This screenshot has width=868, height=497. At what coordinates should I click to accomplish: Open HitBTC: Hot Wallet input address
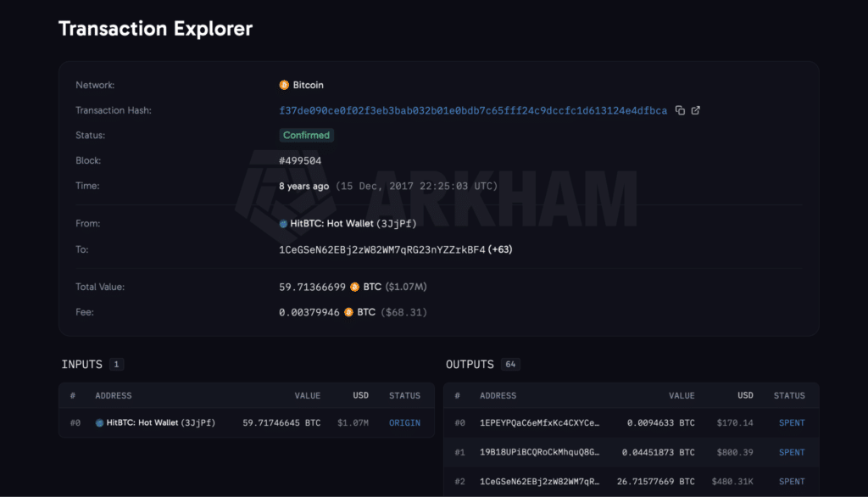pyautogui.click(x=160, y=422)
